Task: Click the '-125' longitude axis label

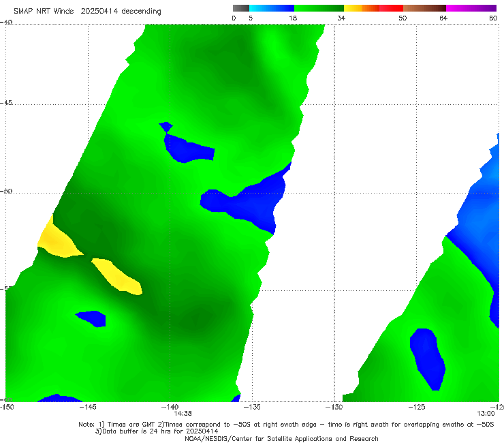Action: 416,407
